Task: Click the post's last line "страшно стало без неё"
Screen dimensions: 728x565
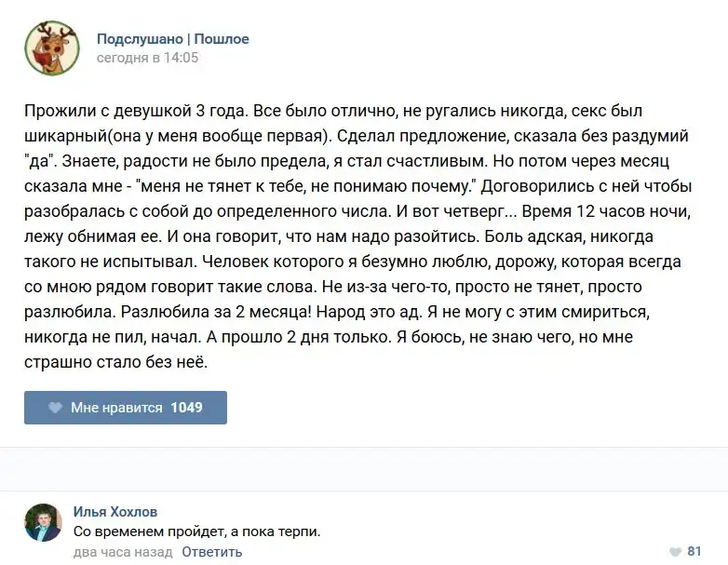Action: 116,362
